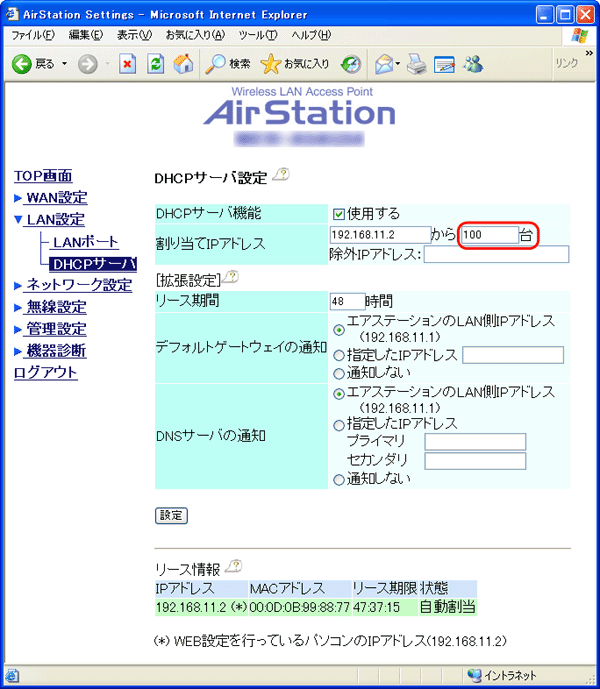
Task: Open the ヘルプ(H) menu
Action: pyautogui.click(x=311, y=35)
